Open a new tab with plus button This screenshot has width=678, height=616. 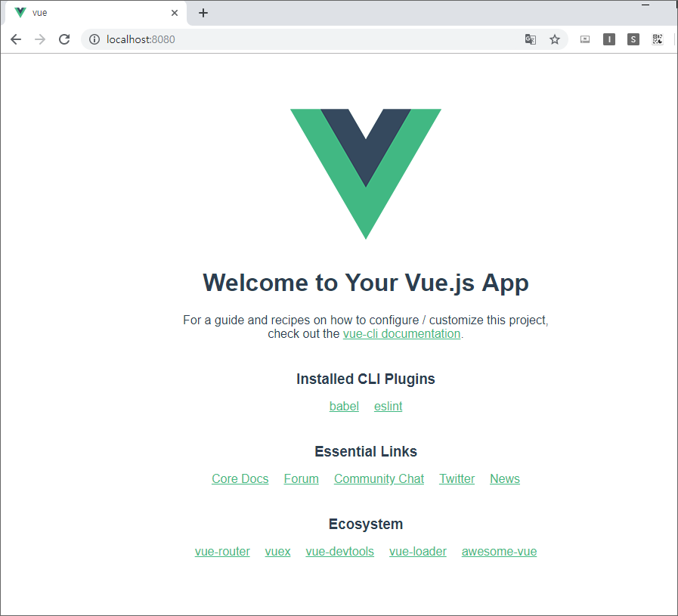click(x=203, y=13)
